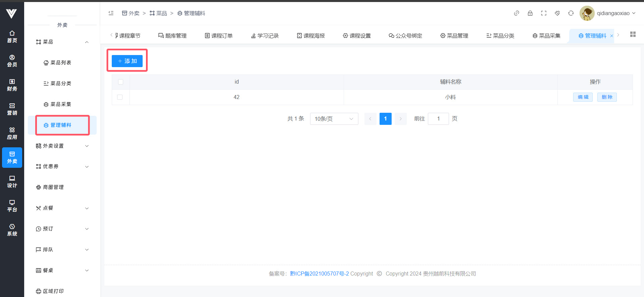Collapse the sidebar menu icon
Image resolution: width=644 pixels, height=297 pixels.
pos(111,13)
